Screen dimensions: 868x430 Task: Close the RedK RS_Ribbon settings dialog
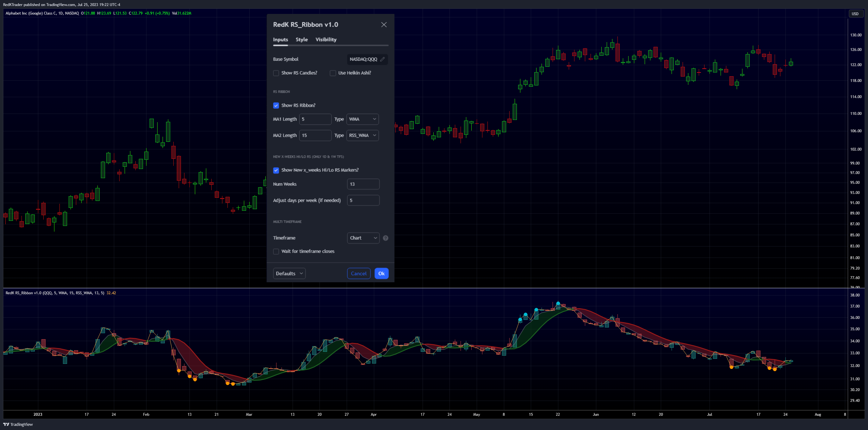(x=384, y=25)
